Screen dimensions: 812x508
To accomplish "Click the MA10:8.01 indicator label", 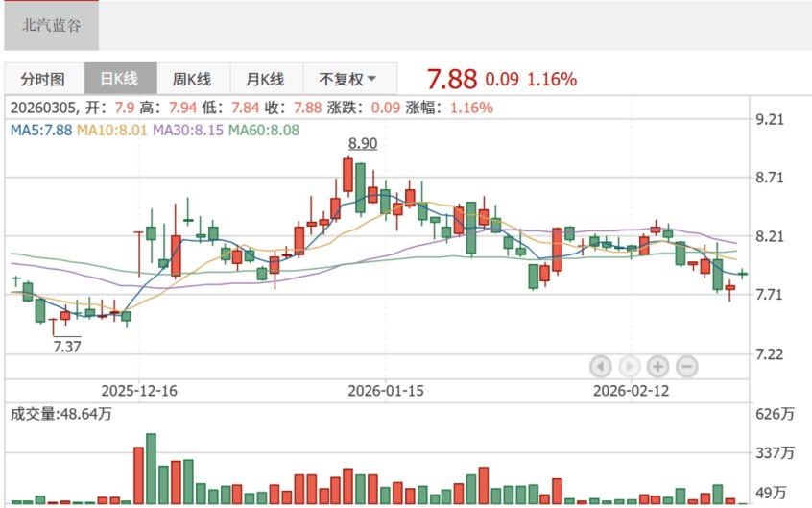I will [x=112, y=130].
